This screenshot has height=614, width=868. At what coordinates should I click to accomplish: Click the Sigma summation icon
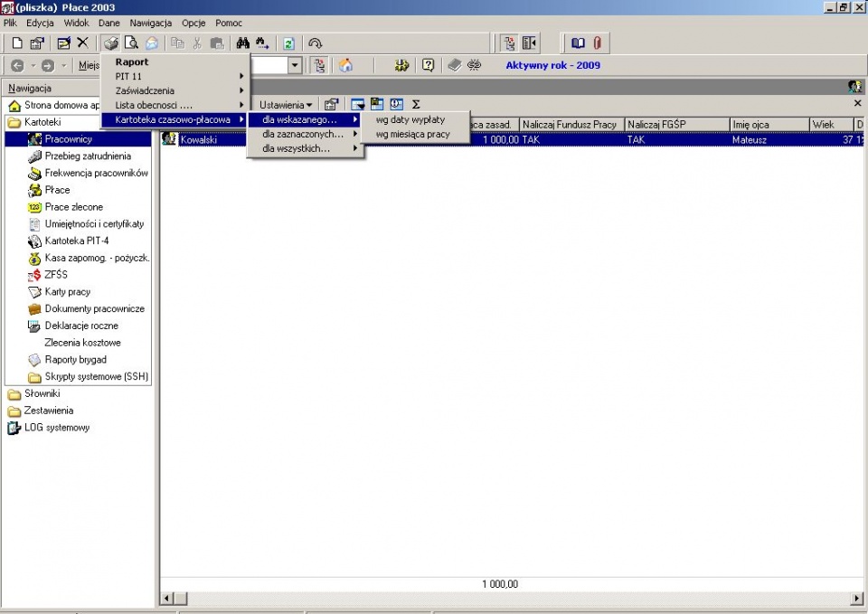coord(416,104)
